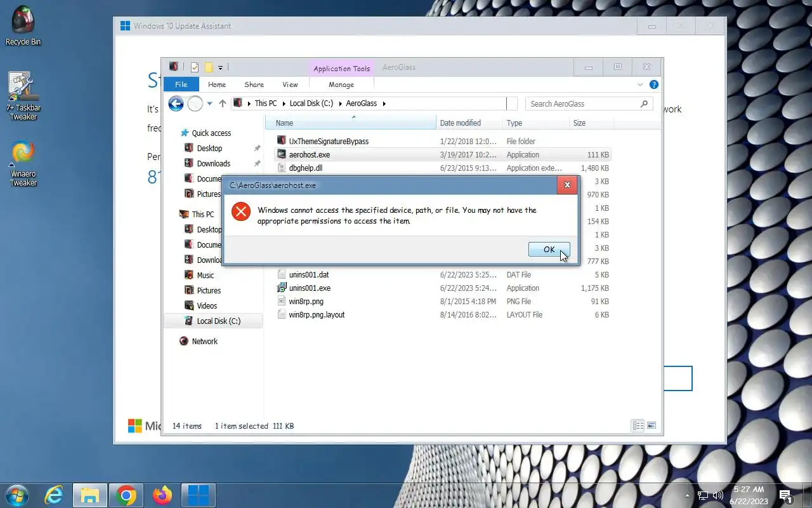Sort files by the Name column

[351, 123]
